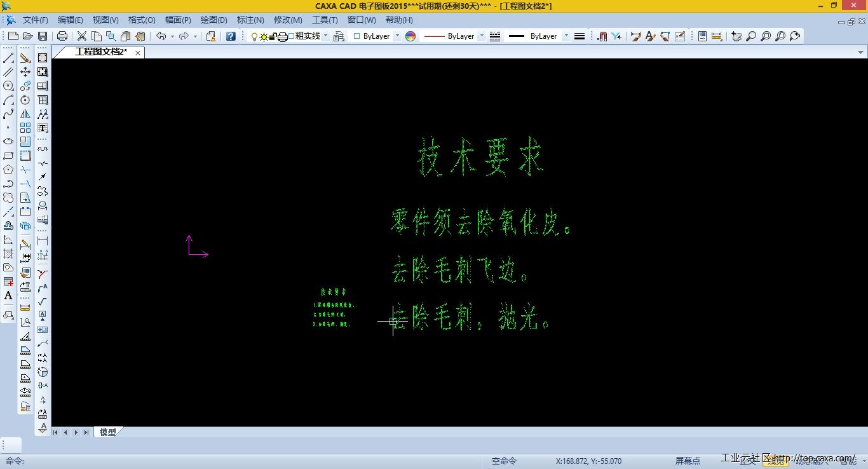Screen dimensions: 868x469
Task: Open the 标注(N) menu
Action: pyautogui.click(x=250, y=20)
